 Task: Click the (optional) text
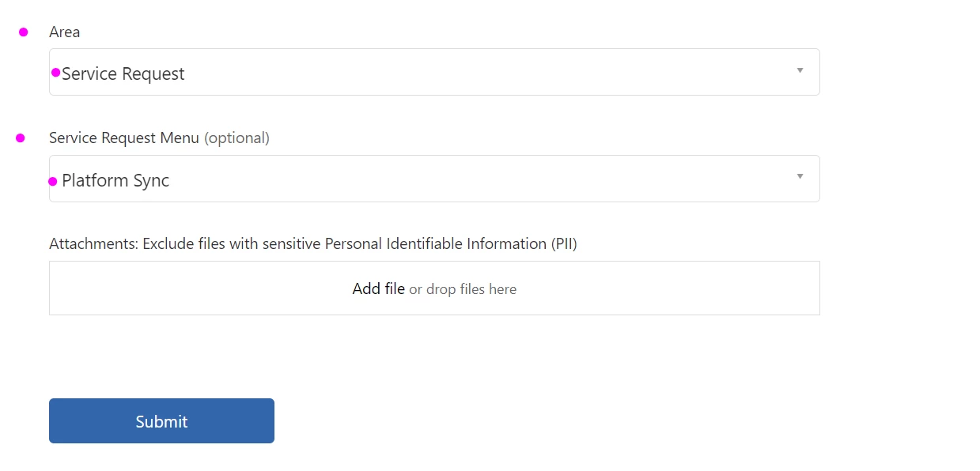click(236, 138)
